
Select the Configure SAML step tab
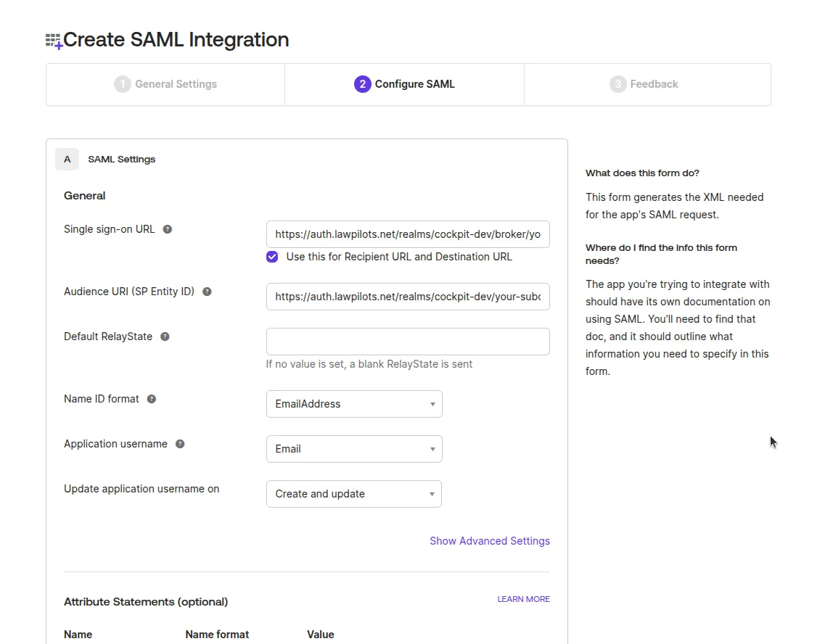pyautogui.click(x=404, y=84)
